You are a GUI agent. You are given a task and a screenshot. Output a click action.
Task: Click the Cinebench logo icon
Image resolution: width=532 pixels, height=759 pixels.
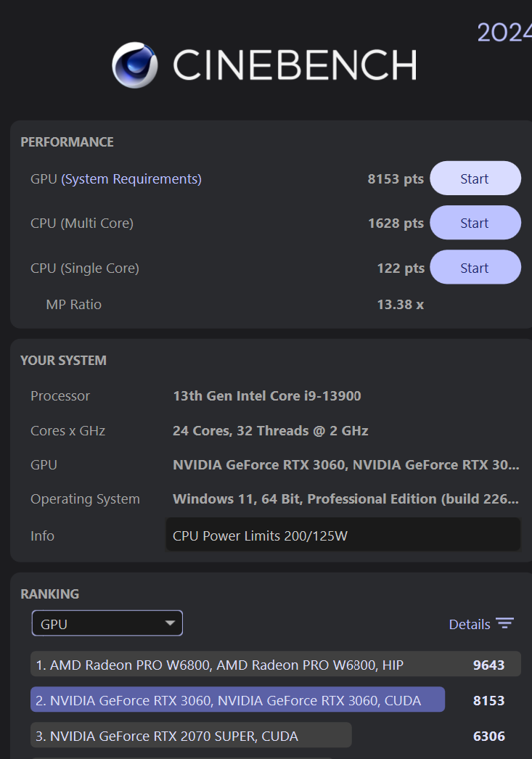click(134, 66)
